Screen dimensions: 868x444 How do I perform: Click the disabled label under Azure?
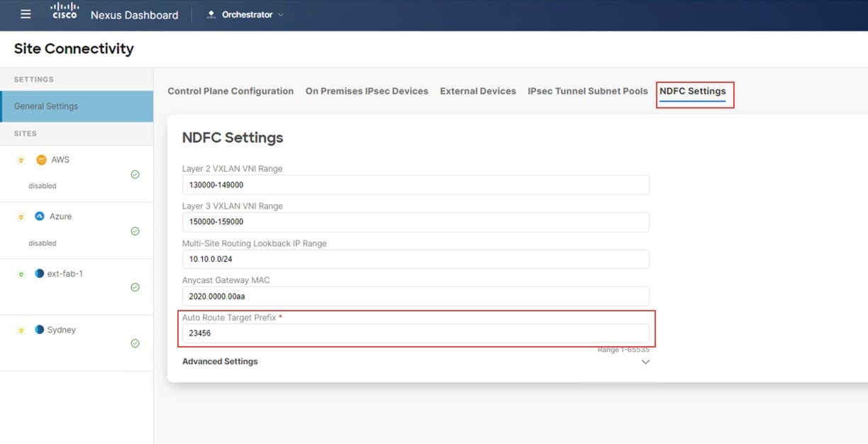43,243
